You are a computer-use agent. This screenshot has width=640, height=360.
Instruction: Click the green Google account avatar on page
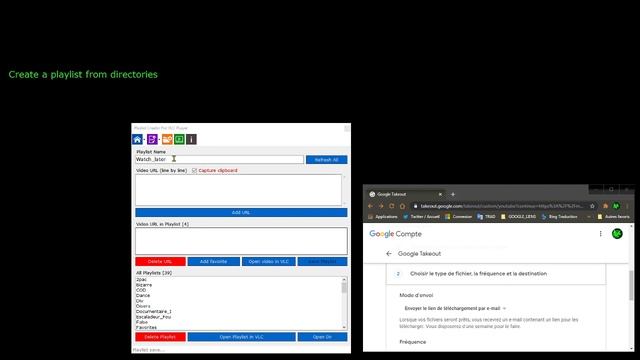click(x=617, y=234)
